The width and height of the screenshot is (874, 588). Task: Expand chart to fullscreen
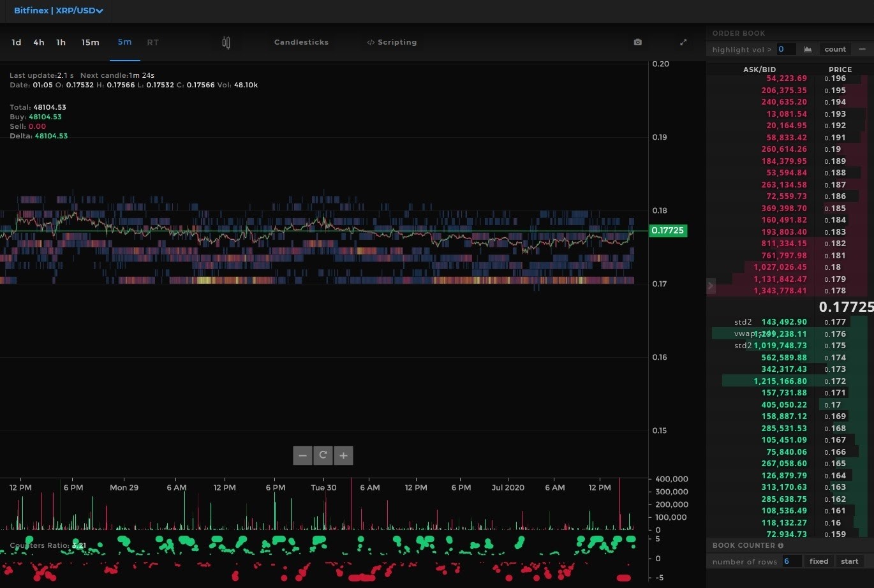click(x=683, y=42)
